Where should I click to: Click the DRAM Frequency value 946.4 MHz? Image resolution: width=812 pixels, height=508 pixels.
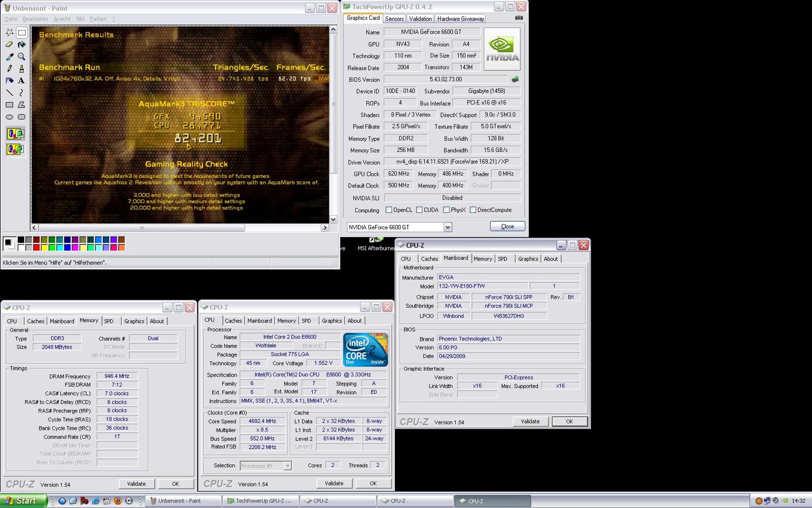[x=117, y=376]
